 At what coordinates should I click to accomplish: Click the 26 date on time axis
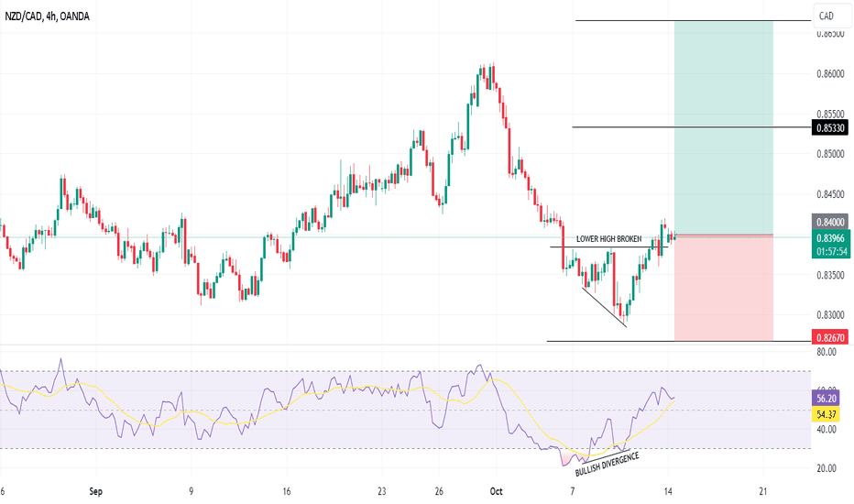point(440,491)
